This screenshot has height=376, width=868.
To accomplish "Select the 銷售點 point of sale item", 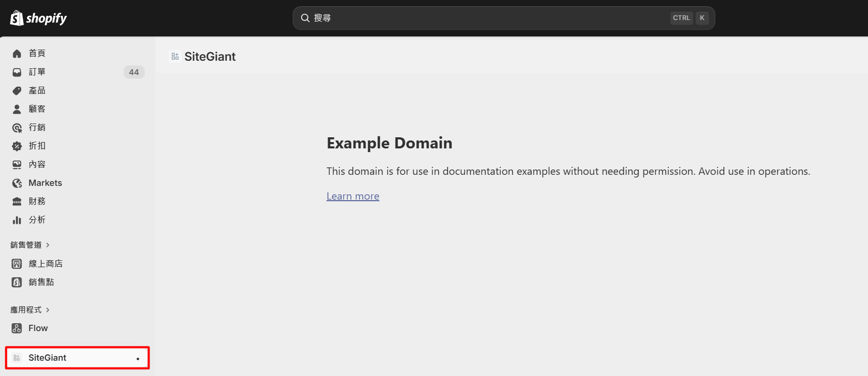I will 41,282.
